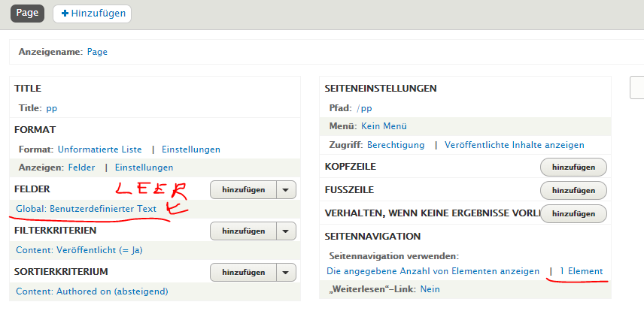Image resolution: width=644 pixels, height=320 pixels.
Task: Click the Page display tab
Action: point(27,14)
